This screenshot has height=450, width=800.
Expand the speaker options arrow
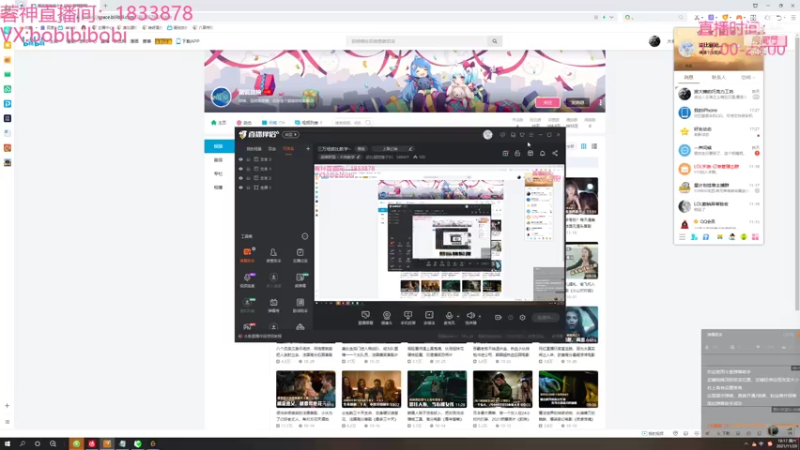[479, 316]
